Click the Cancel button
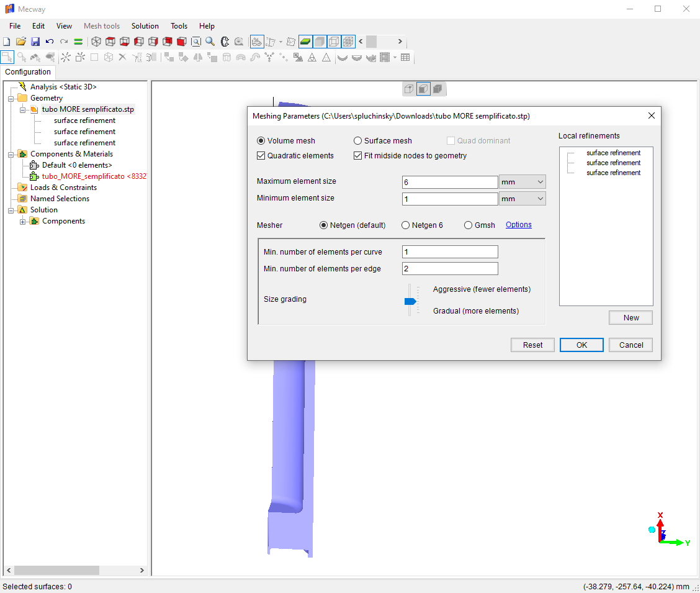700x593 pixels. 630,345
